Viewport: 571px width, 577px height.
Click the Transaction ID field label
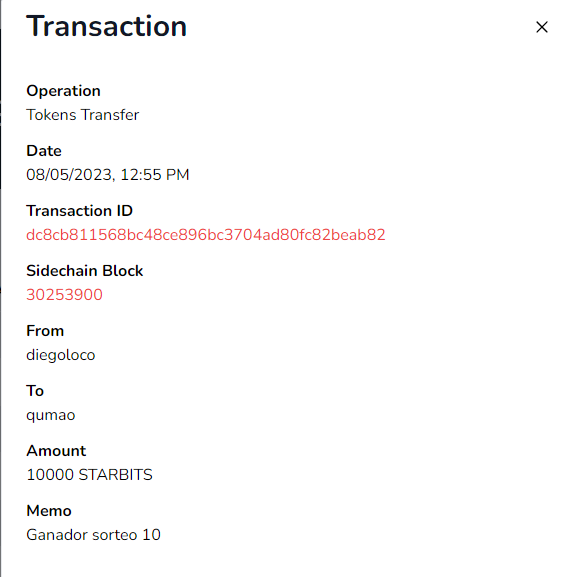(79, 211)
